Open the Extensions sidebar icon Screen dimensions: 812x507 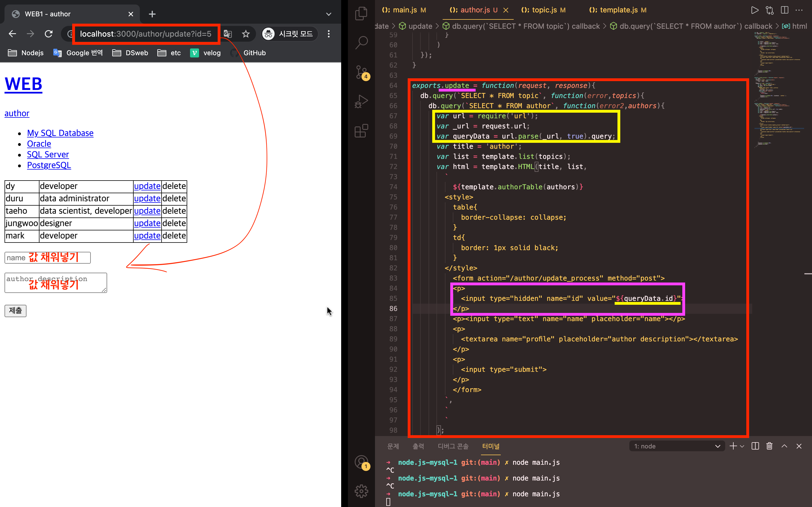click(361, 131)
